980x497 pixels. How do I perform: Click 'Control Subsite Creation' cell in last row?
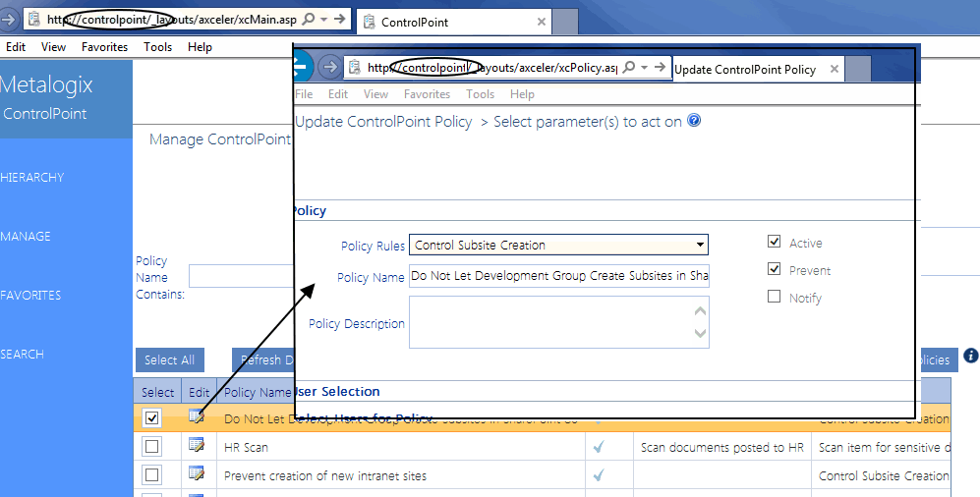tap(884, 475)
